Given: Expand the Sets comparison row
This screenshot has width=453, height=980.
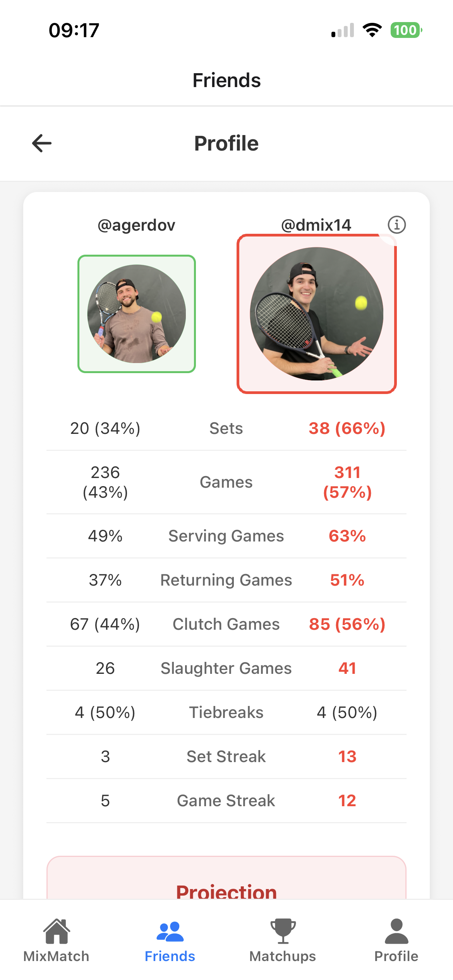Looking at the screenshot, I should 226,428.
